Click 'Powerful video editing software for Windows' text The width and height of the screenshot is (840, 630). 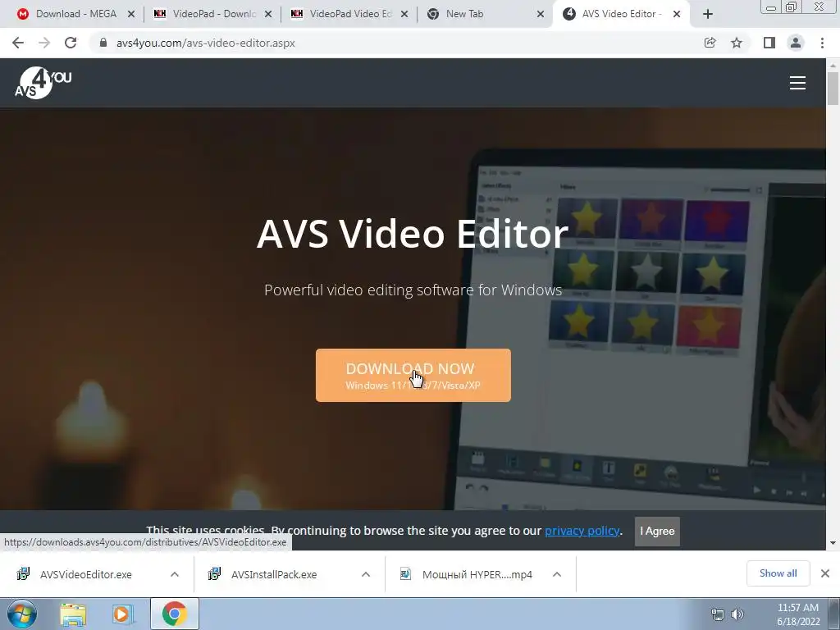[x=413, y=290]
